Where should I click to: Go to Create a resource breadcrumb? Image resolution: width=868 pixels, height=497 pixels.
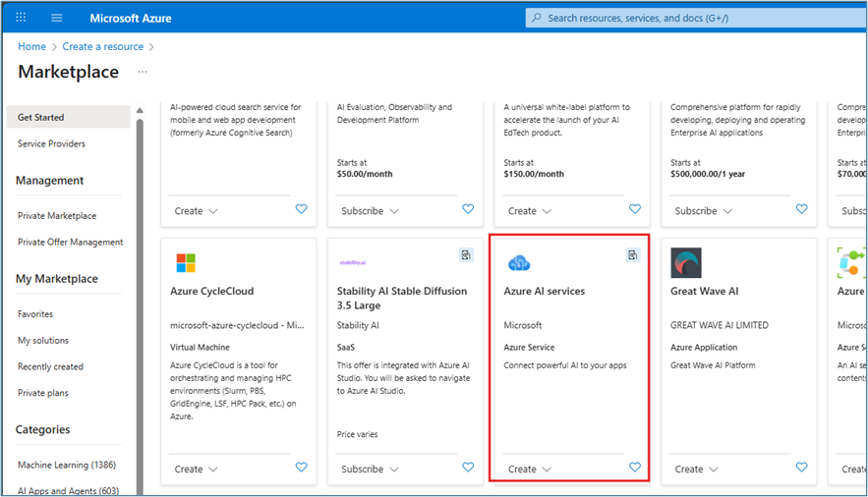pyautogui.click(x=103, y=46)
